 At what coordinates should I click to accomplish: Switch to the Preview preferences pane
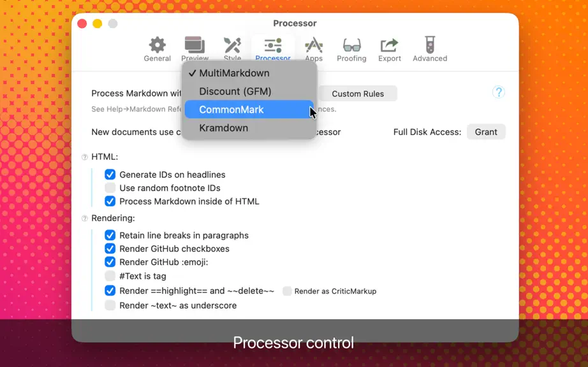tap(195, 49)
